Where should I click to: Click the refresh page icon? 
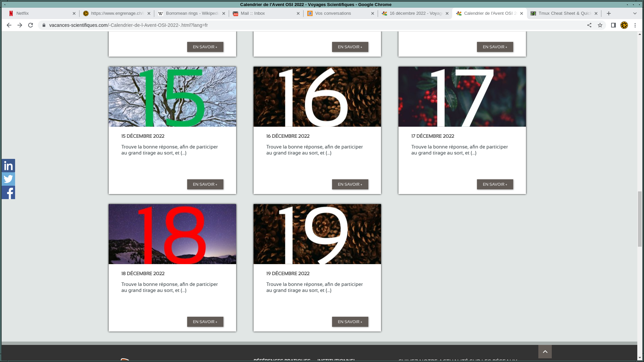30,25
